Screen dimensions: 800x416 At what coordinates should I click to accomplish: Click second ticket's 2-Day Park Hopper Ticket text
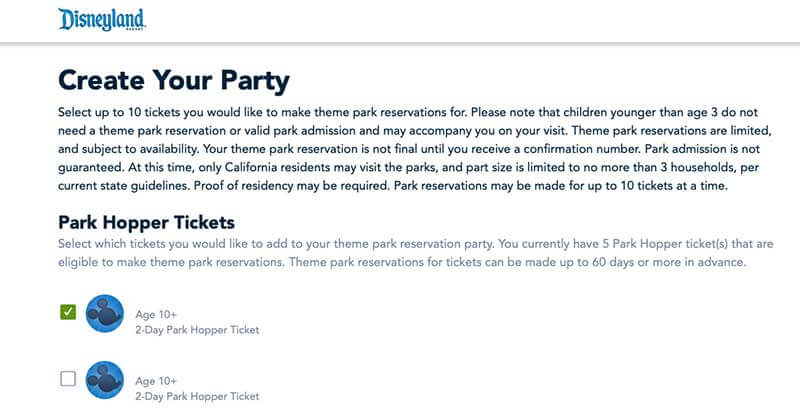click(197, 396)
